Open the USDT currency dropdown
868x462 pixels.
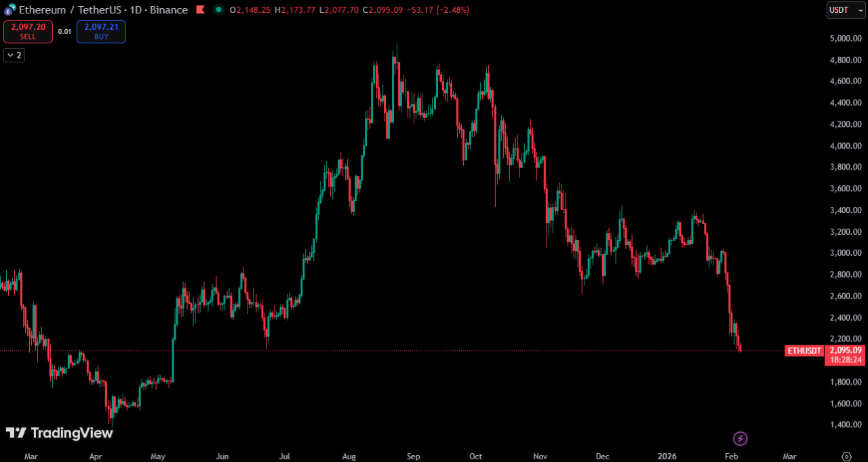pyautogui.click(x=846, y=9)
